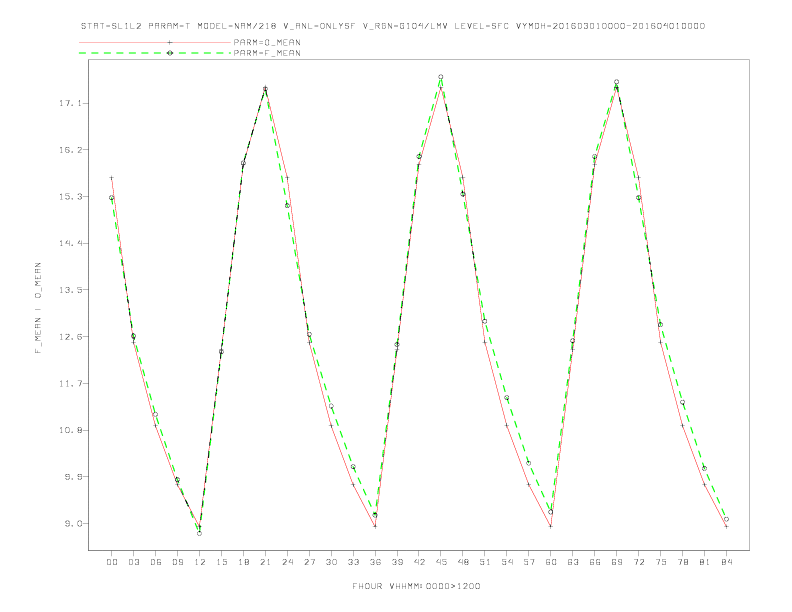Click x-axis tick label 30

pos(331,562)
